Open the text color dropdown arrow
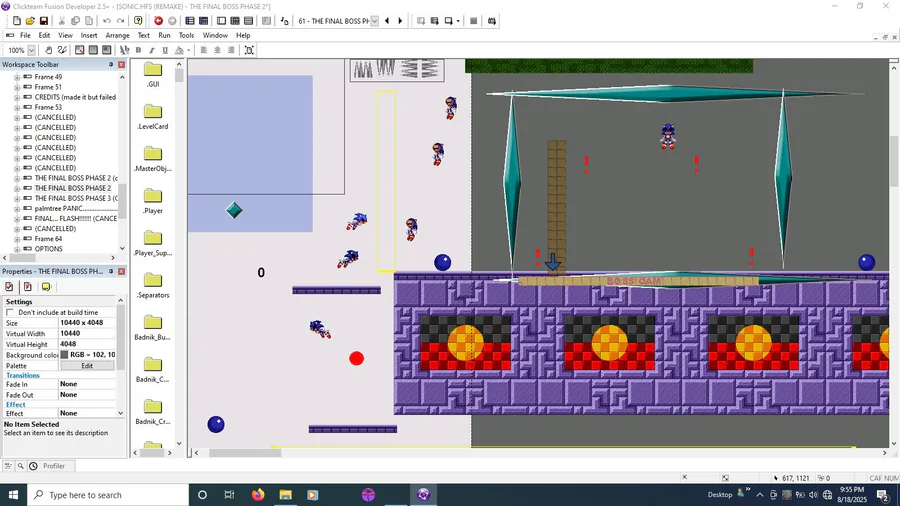 click(188, 50)
